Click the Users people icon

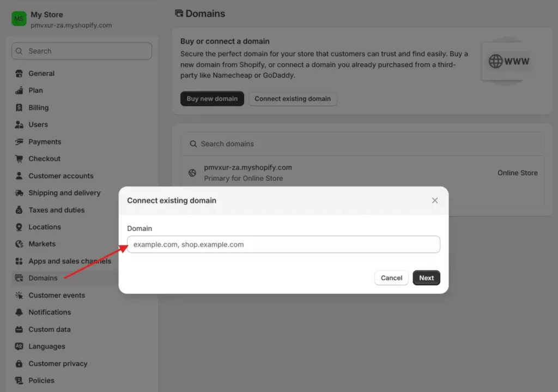pos(19,125)
